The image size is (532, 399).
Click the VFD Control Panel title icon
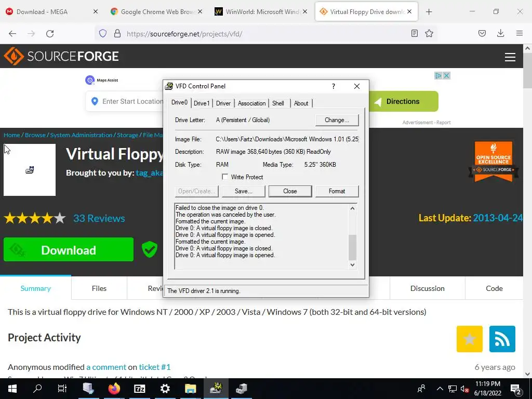coord(169,86)
